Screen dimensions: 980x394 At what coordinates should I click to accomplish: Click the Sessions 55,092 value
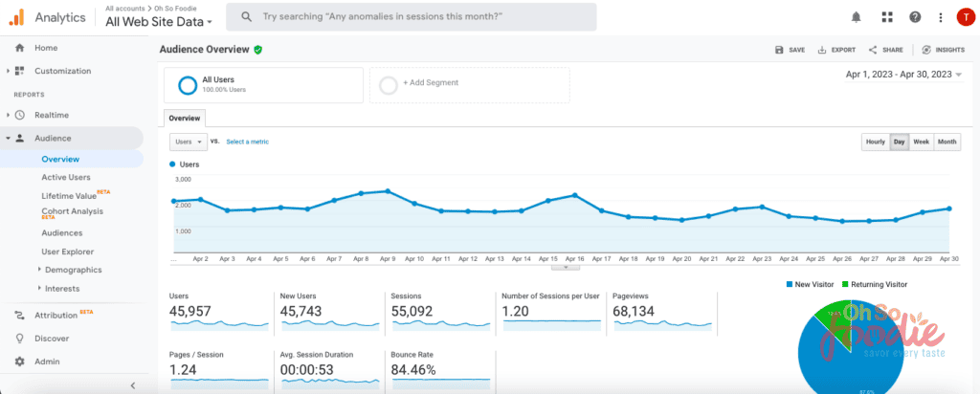(412, 311)
